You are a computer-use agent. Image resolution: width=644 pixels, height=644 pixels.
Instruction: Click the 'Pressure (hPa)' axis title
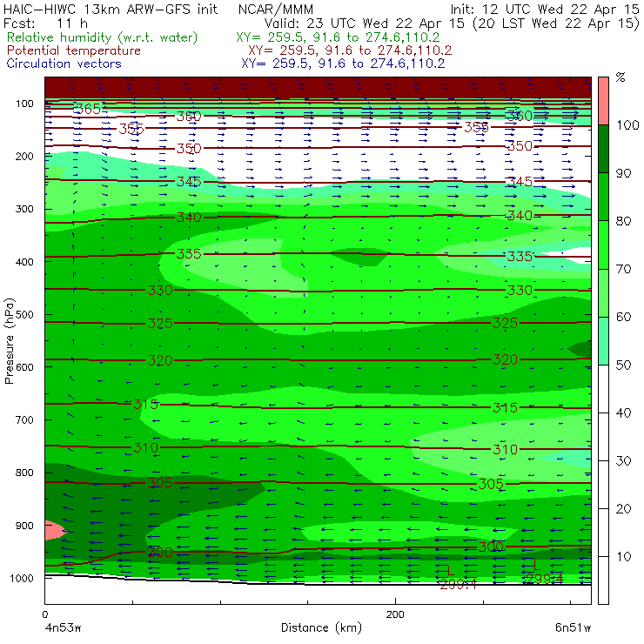(9, 341)
